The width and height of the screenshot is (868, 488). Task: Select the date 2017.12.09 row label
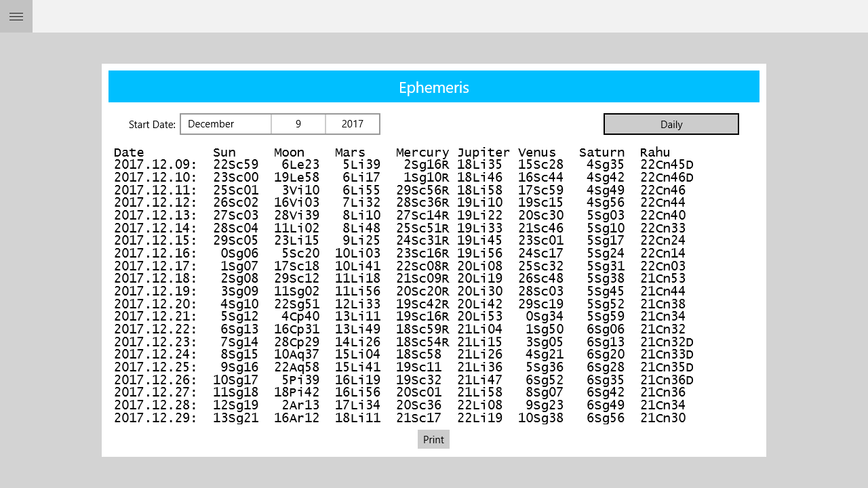155,165
